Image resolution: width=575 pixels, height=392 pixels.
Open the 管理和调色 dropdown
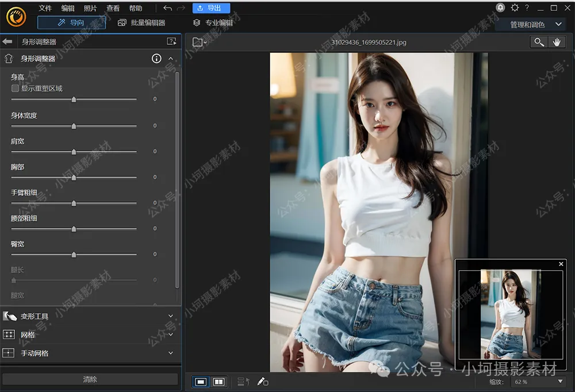pos(535,25)
